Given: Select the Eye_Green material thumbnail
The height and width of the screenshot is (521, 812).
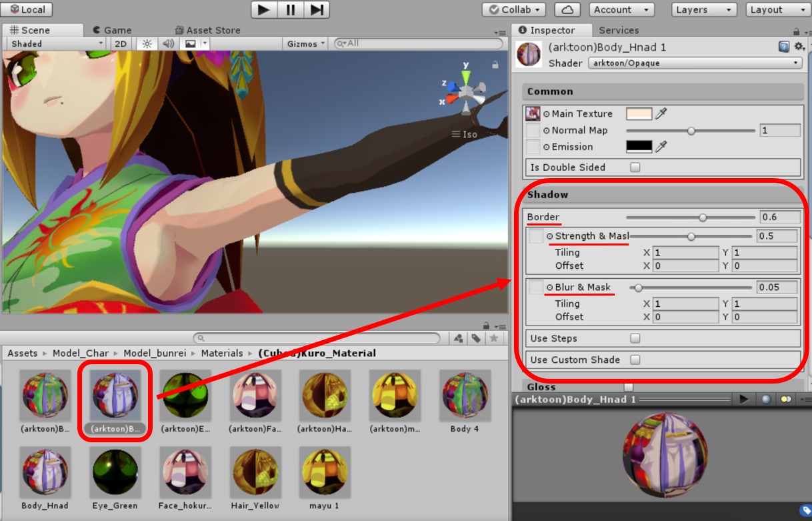Looking at the screenshot, I should [115, 471].
